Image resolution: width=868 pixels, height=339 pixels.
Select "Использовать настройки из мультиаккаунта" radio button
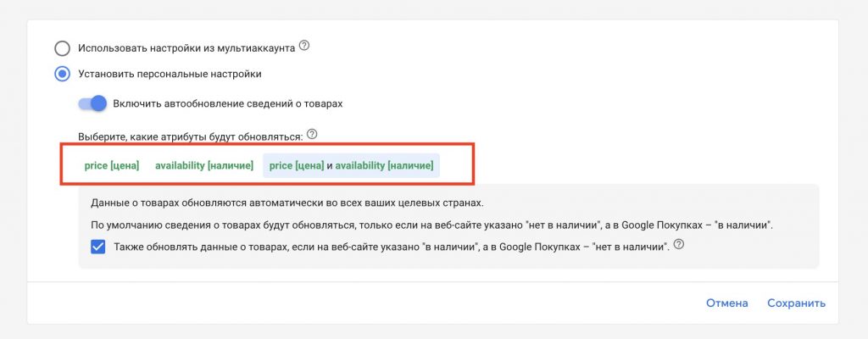(62, 48)
